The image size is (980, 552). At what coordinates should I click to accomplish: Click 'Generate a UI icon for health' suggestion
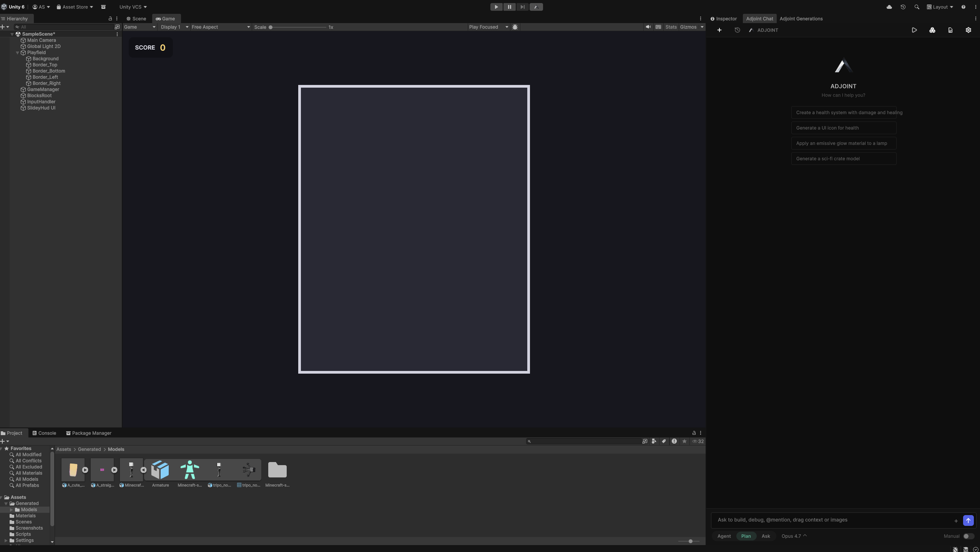tap(844, 128)
